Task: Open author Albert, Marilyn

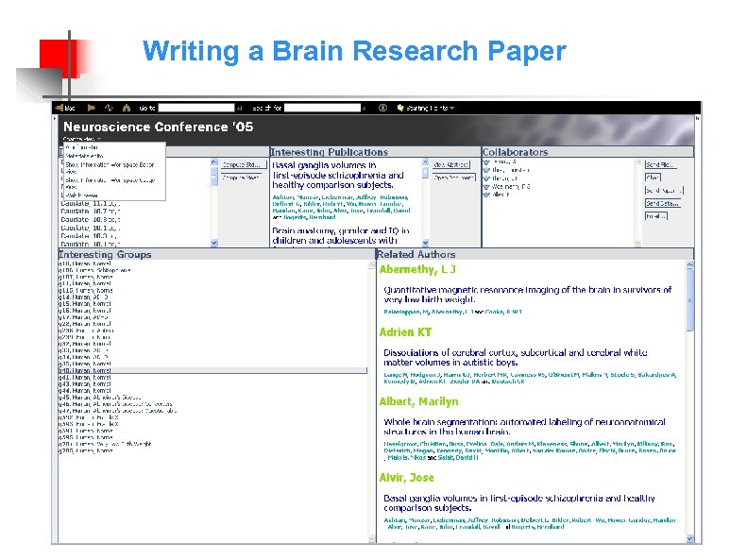Action: pos(418,401)
